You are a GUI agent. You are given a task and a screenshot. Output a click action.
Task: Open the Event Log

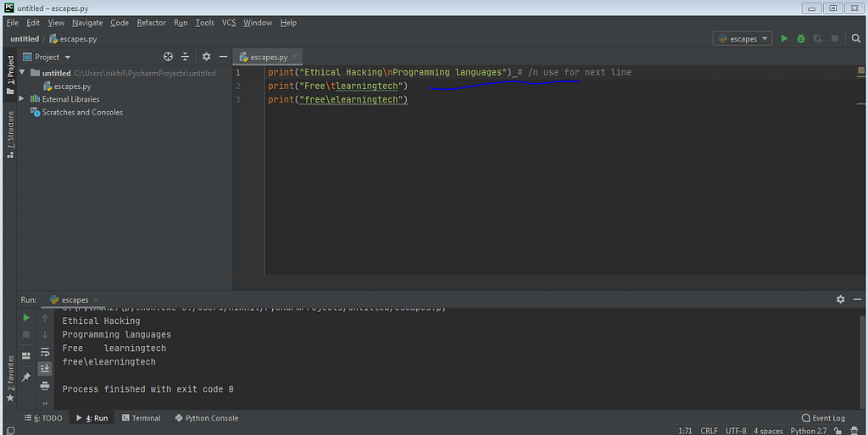click(823, 418)
